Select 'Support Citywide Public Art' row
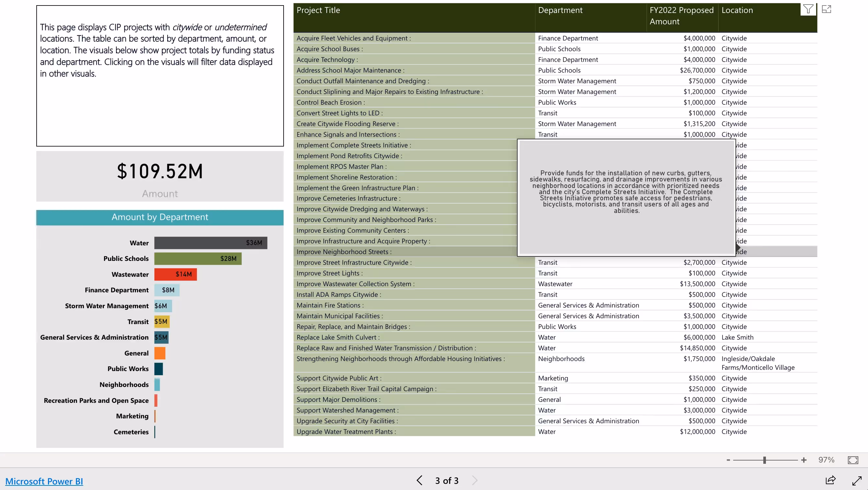 pos(555,378)
